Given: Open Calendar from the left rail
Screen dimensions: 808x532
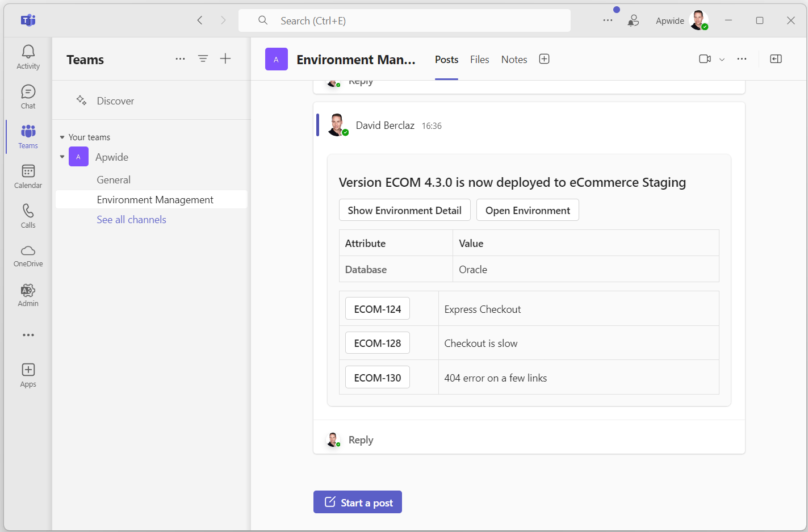Looking at the screenshot, I should point(28,177).
